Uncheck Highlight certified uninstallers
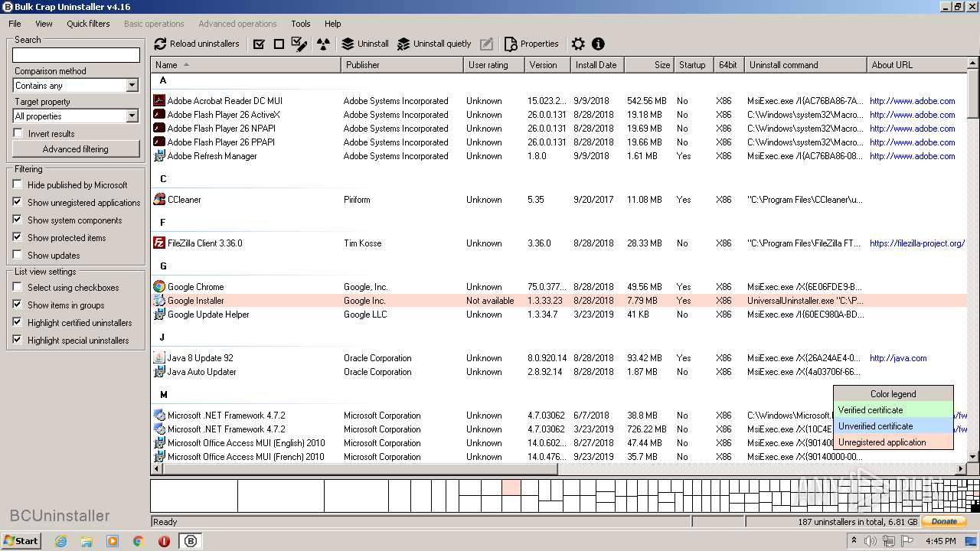Image resolution: width=980 pixels, height=551 pixels. (x=18, y=322)
